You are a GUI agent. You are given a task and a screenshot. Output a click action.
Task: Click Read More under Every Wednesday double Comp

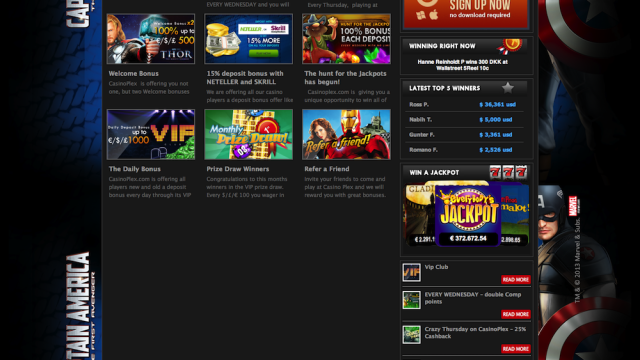[516, 314]
